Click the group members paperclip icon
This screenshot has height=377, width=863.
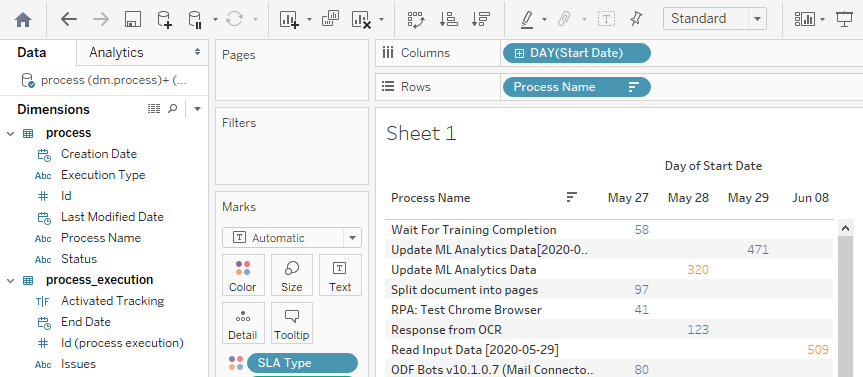coord(564,20)
